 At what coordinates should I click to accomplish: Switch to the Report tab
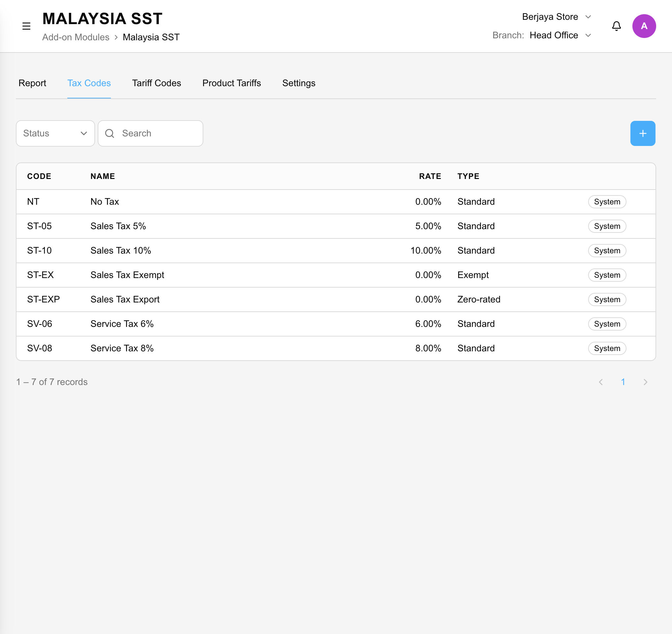click(x=32, y=83)
